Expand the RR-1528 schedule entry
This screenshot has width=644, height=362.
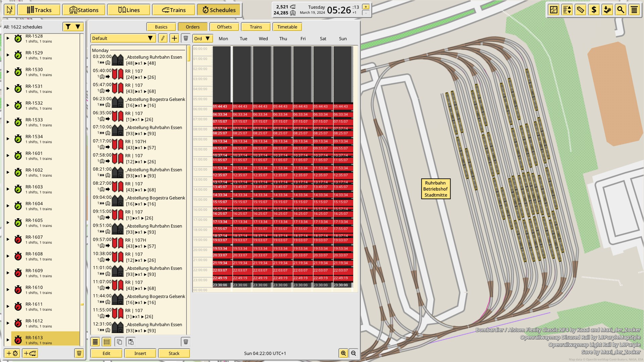[8, 38]
